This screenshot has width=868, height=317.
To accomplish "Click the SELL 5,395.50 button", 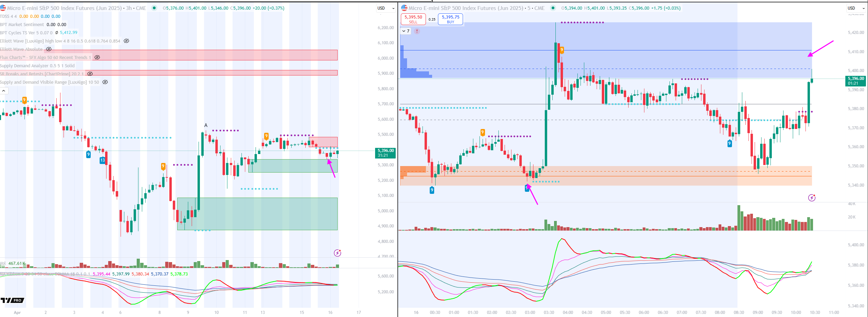I will click(413, 19).
